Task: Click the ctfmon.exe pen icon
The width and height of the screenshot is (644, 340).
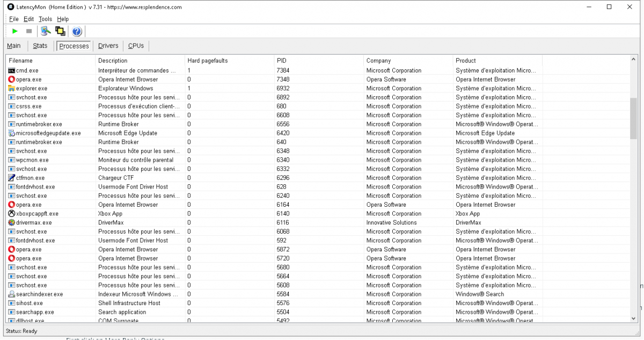Action: tap(12, 178)
